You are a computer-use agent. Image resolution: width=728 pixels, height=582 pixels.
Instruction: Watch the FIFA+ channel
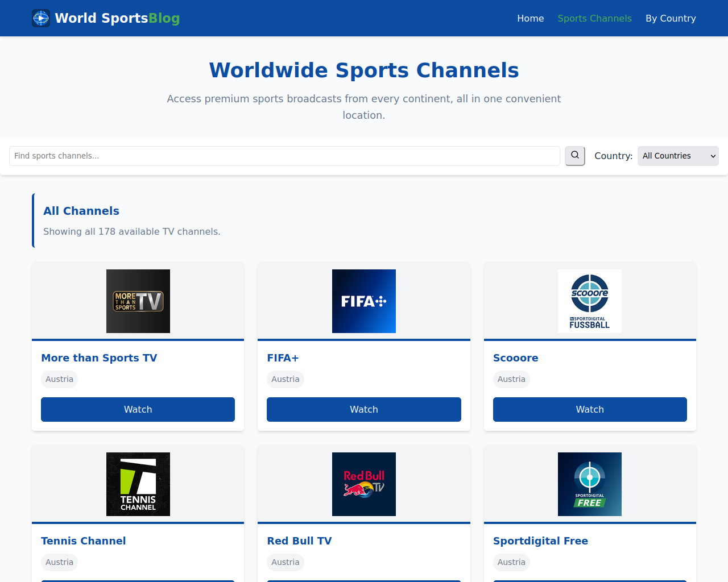[x=364, y=409]
